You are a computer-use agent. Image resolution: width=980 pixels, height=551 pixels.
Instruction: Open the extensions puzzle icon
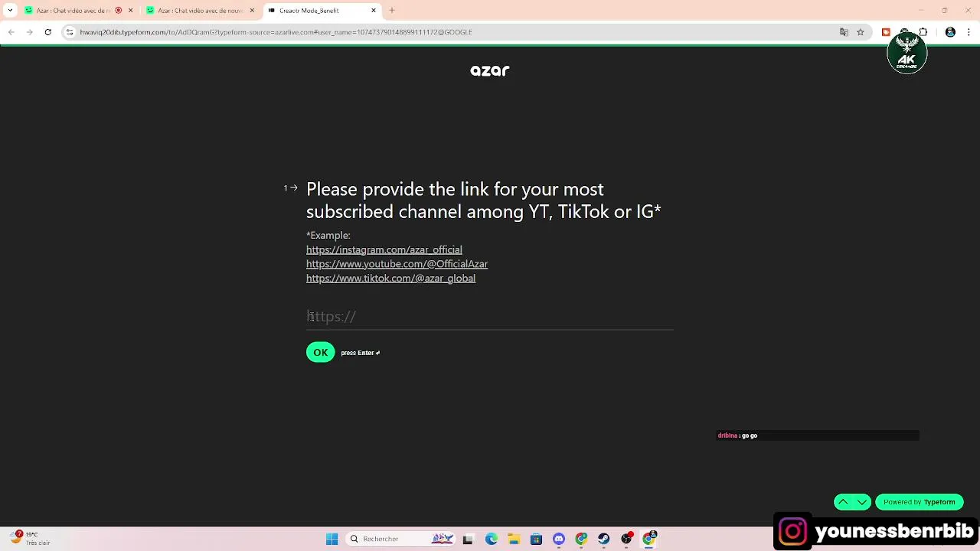click(x=923, y=32)
